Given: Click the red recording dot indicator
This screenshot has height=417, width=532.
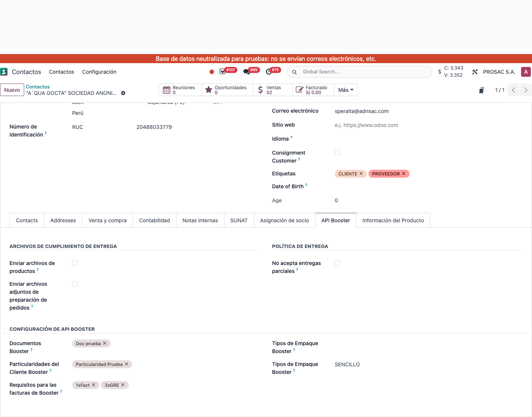Looking at the screenshot, I should tap(212, 72).
